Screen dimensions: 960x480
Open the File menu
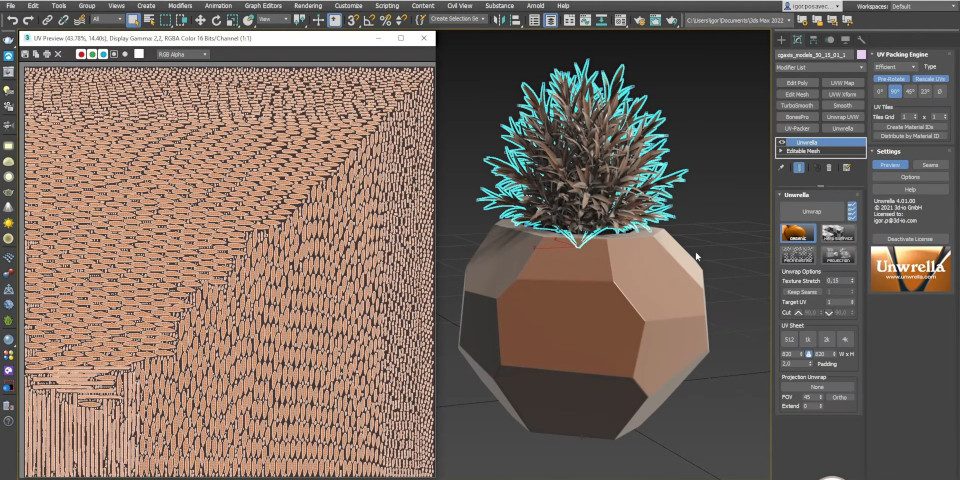10,6
